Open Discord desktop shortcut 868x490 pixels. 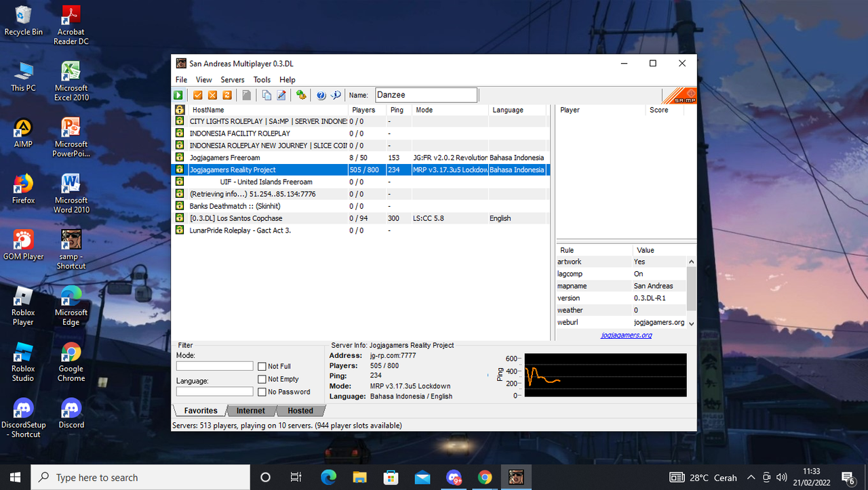pyautogui.click(x=71, y=414)
